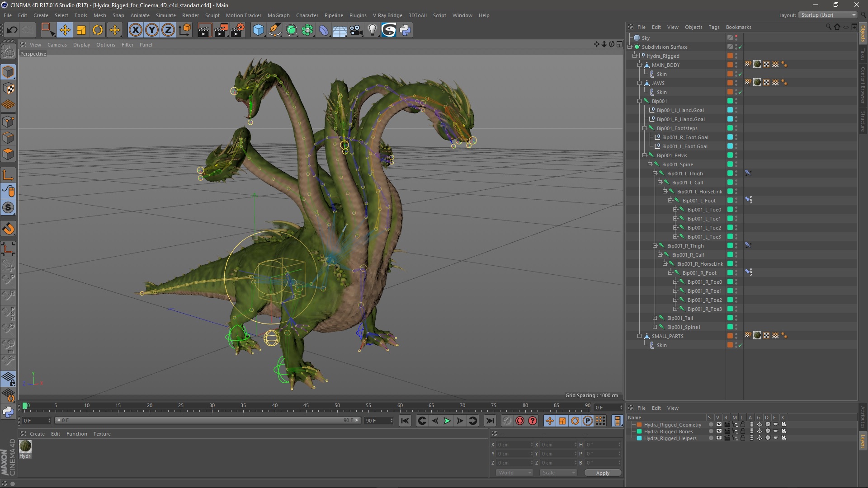
Task: Click the Subdivision Surface icon in outliner
Action: [x=638, y=47]
